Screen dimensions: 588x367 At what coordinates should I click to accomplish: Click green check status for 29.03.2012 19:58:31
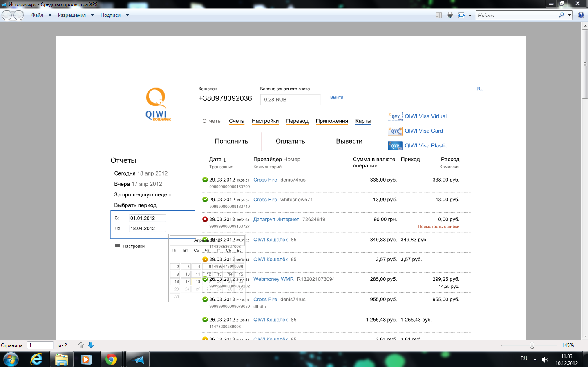(x=205, y=180)
